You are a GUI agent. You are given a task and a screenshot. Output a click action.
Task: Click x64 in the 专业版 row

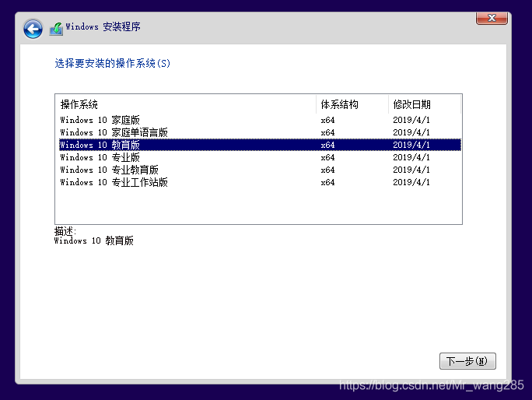tap(327, 157)
